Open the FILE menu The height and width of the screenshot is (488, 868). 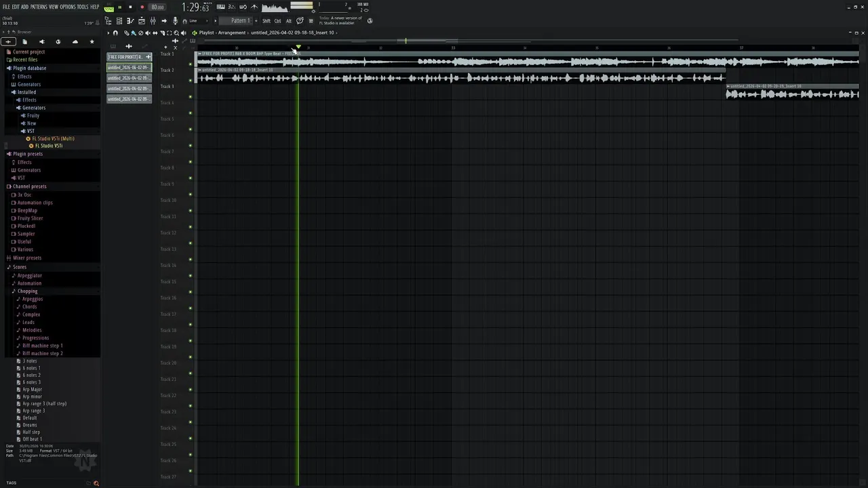(6, 7)
